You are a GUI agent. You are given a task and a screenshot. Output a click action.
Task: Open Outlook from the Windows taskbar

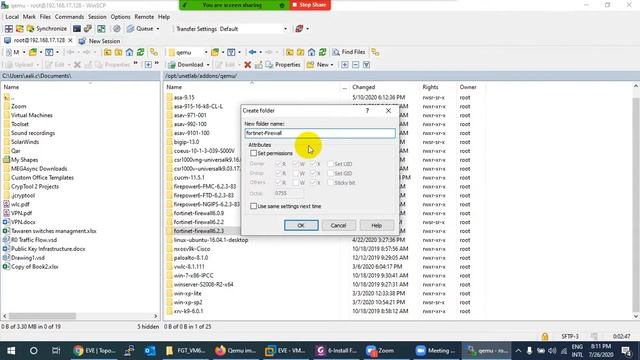[150, 350]
